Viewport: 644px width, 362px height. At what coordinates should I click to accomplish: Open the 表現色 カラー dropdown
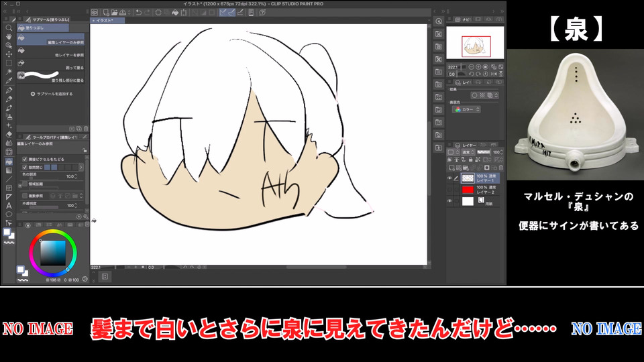tap(467, 109)
